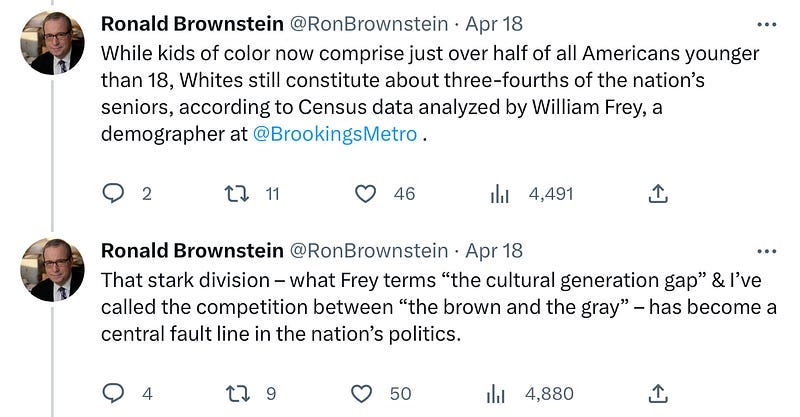Screen dimensions: 800x417
Task: Reply to the cultural generation gap tweet
Action: (113, 394)
